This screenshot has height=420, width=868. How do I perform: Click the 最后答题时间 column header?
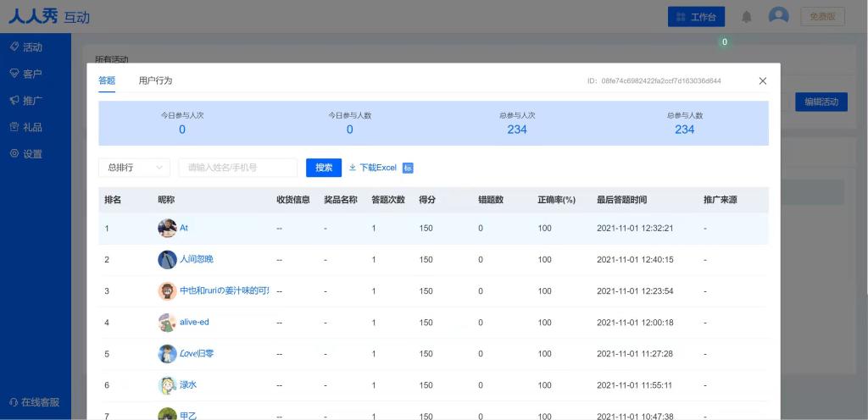coord(621,200)
